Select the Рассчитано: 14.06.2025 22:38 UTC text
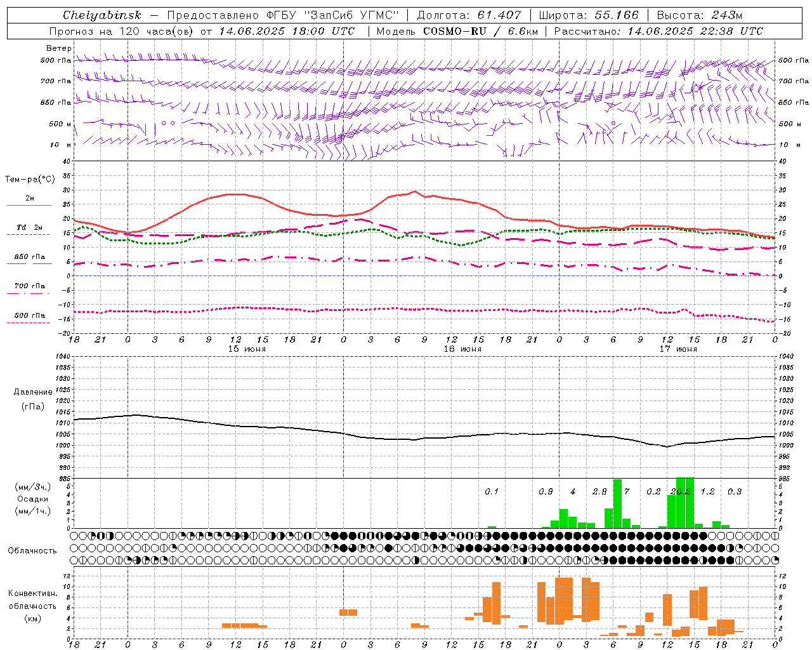Image resolution: width=812 pixels, height=650 pixels. point(659,31)
